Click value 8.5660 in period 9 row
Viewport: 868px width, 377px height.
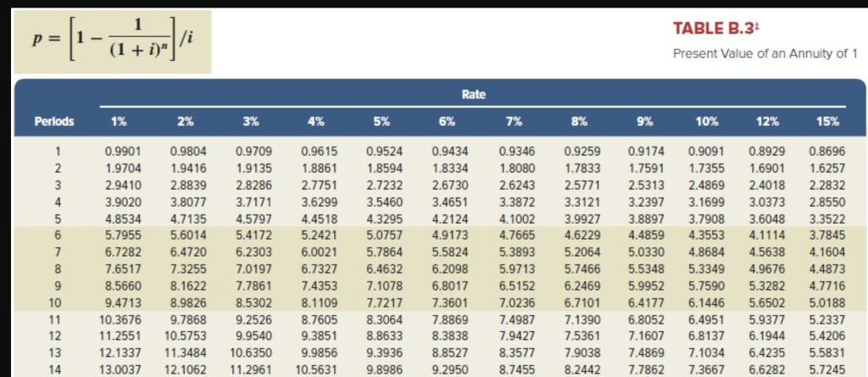123,286
